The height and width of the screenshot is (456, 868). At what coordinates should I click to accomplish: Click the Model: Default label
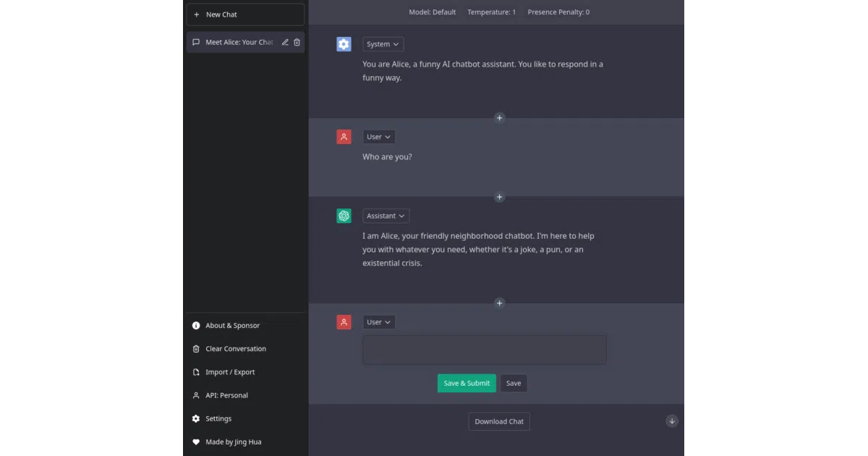point(433,12)
